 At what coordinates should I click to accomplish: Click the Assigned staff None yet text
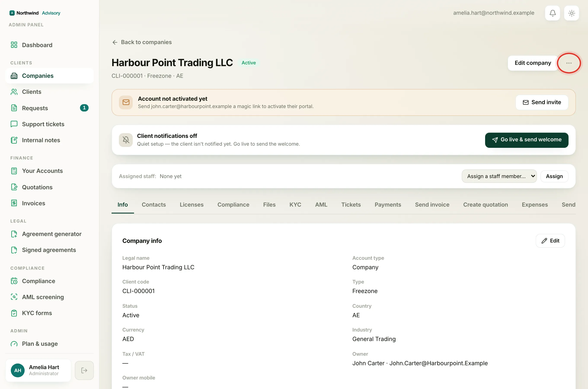[x=150, y=176]
